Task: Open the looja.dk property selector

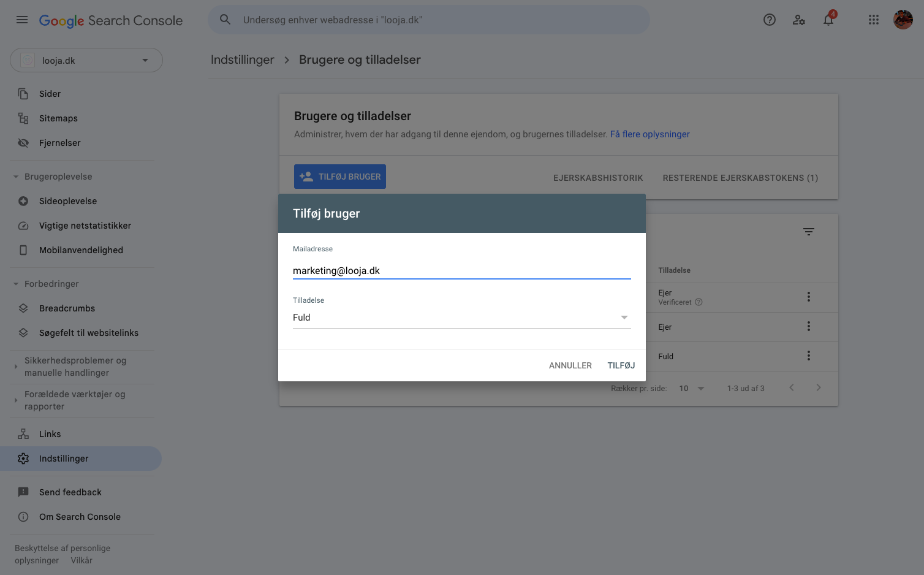Action: click(x=86, y=60)
